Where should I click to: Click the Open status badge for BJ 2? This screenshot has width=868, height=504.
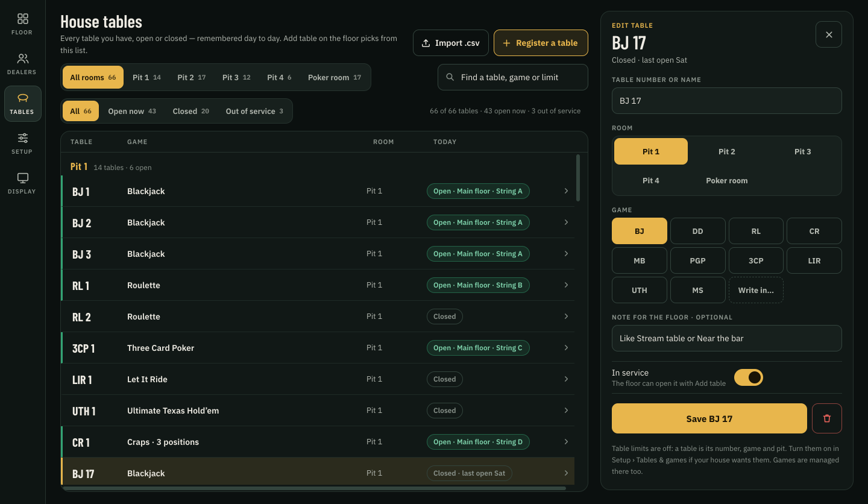(x=478, y=222)
